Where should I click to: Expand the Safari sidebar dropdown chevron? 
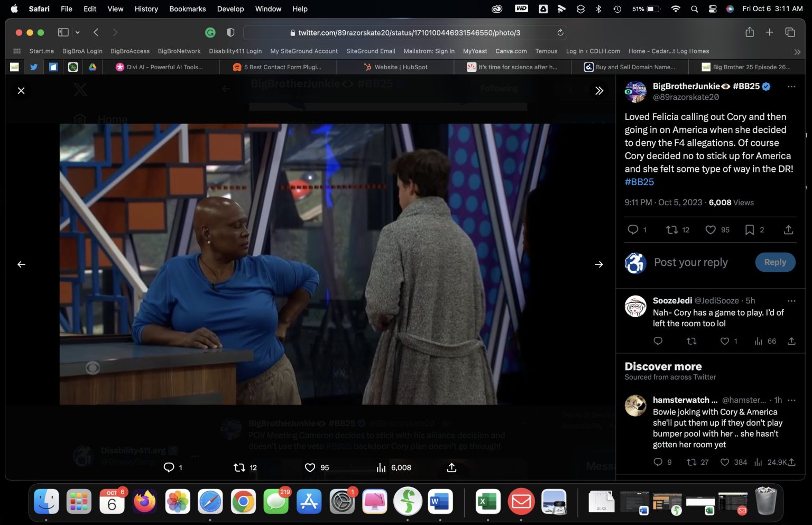78,33
